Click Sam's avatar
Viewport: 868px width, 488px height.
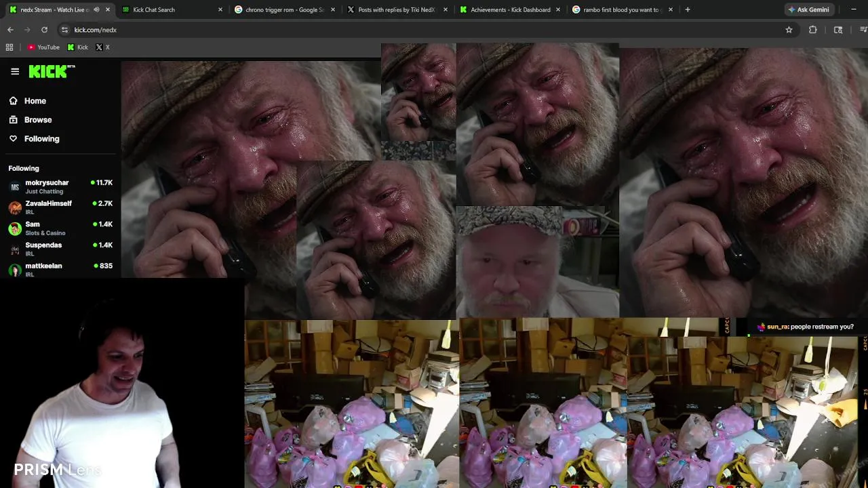(15, 228)
